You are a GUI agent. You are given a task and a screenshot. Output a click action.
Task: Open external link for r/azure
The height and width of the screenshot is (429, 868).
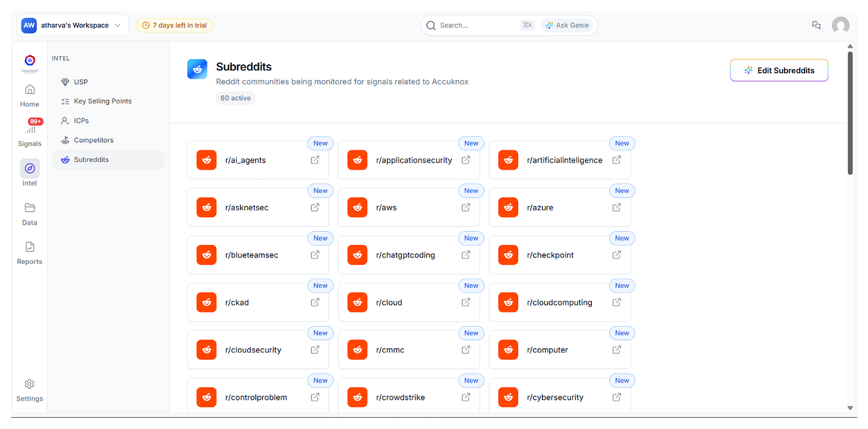click(x=617, y=207)
